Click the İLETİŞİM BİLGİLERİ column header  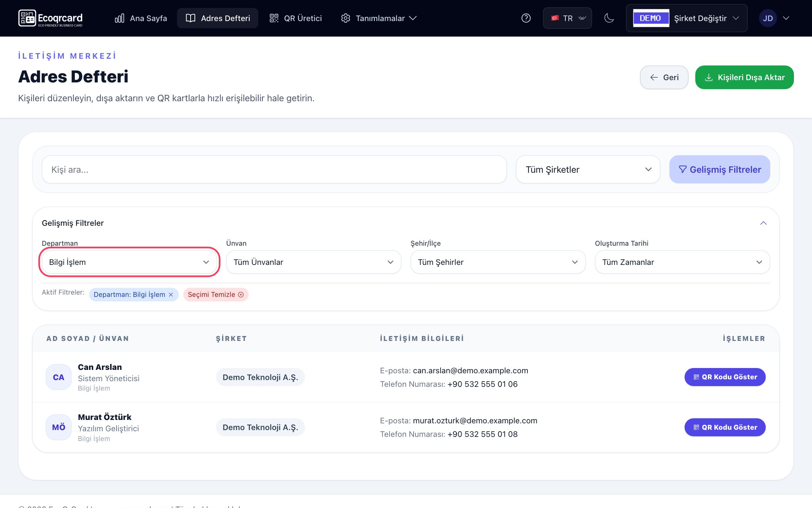coord(422,338)
